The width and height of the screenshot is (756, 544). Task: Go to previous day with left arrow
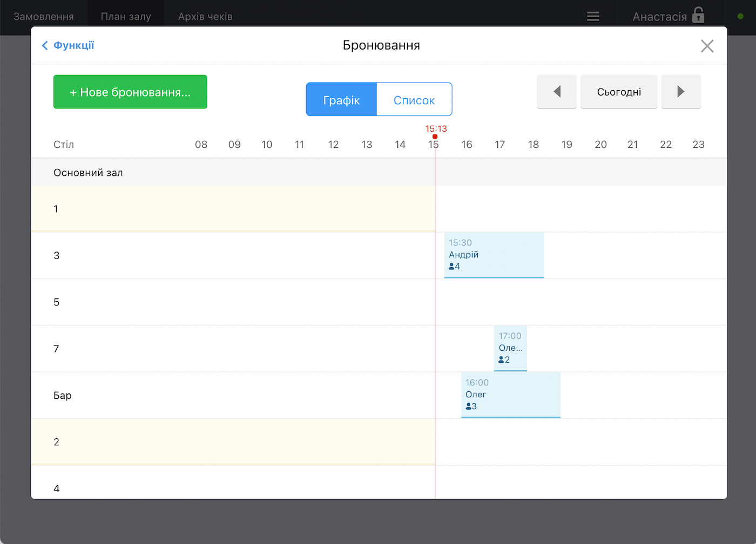(557, 92)
